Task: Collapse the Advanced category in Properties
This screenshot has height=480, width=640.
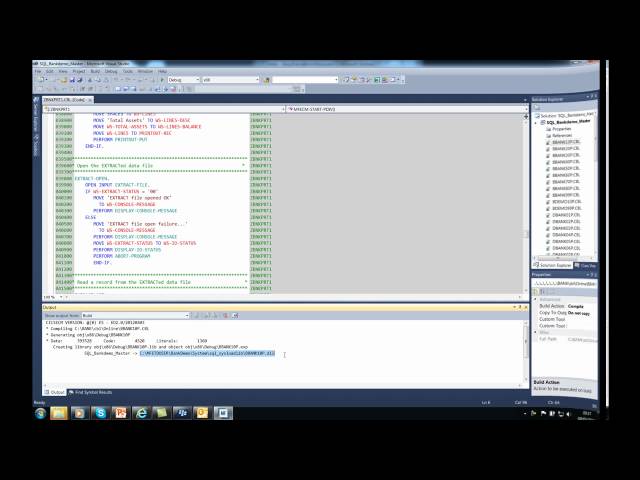Action: [536, 300]
